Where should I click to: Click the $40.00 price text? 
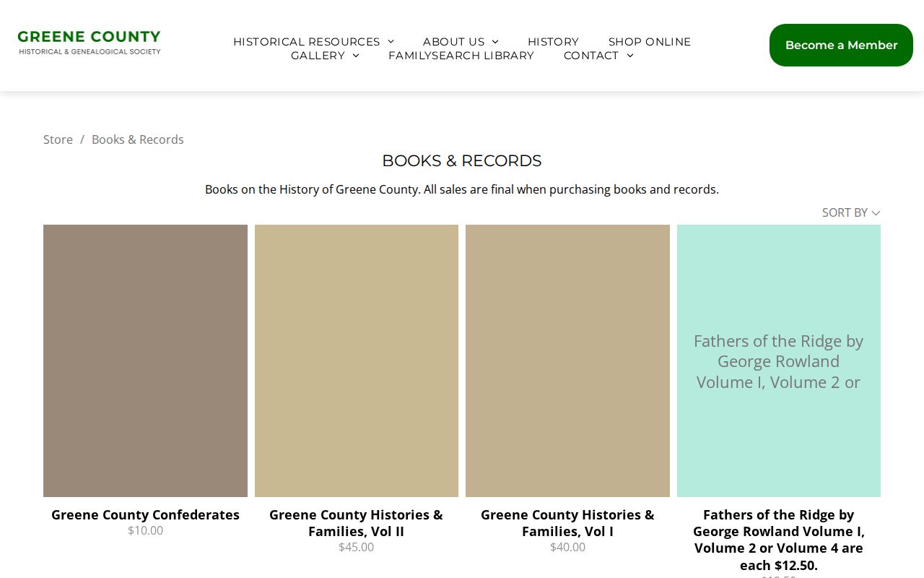tap(567, 547)
